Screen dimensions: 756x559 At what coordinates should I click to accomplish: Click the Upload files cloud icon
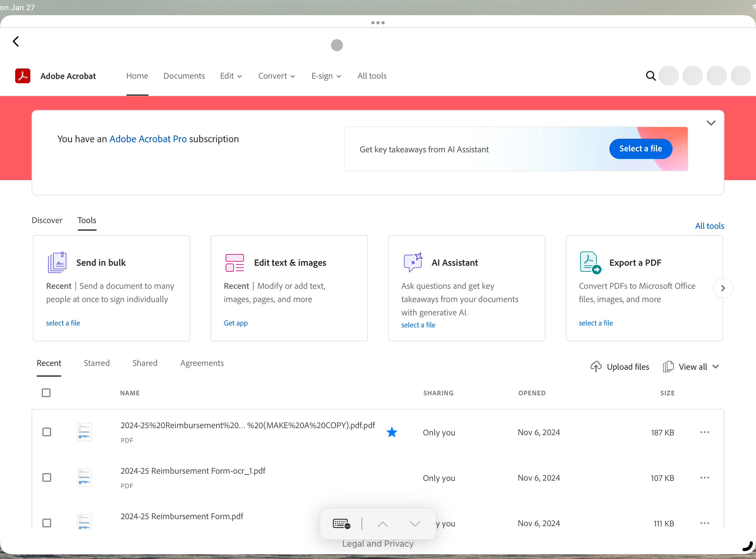(596, 367)
